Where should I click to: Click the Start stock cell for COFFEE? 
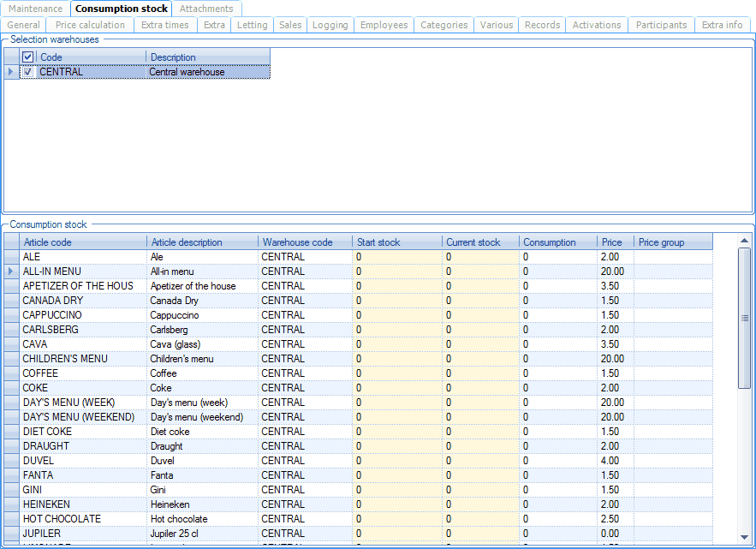click(396, 373)
